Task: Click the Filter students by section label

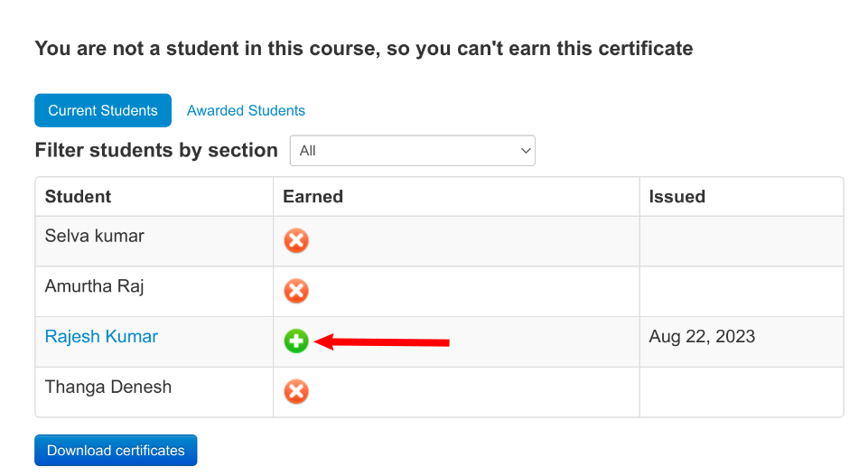Action: click(x=156, y=151)
